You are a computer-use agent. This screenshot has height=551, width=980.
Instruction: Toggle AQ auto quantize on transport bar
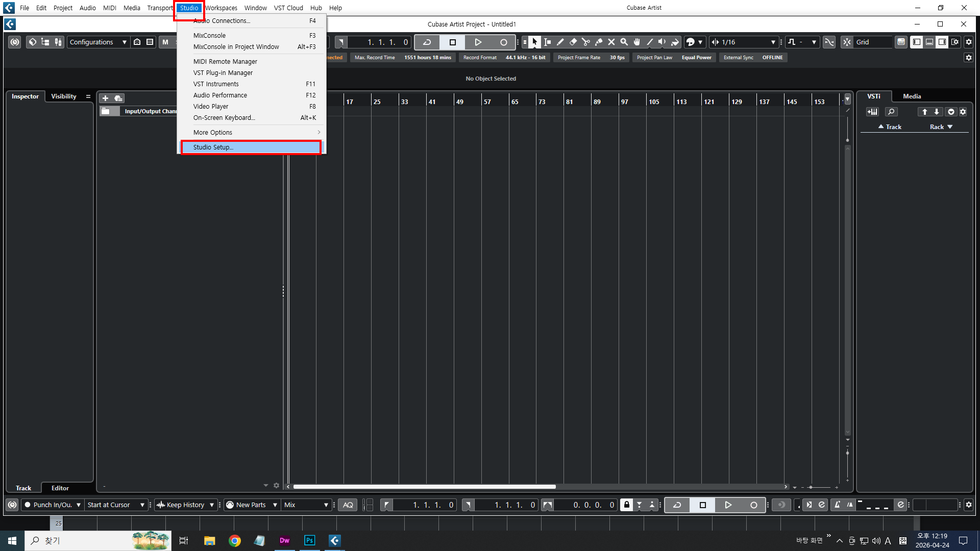point(348,505)
